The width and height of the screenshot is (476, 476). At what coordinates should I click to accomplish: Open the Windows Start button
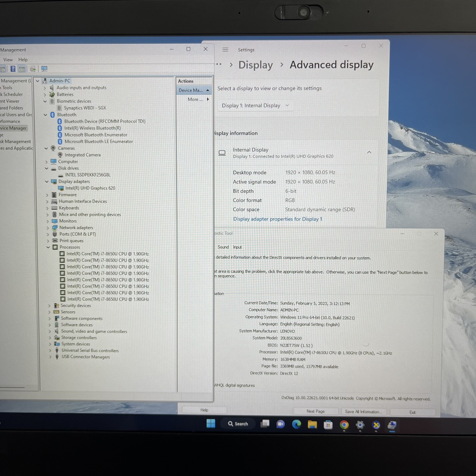pos(211,423)
